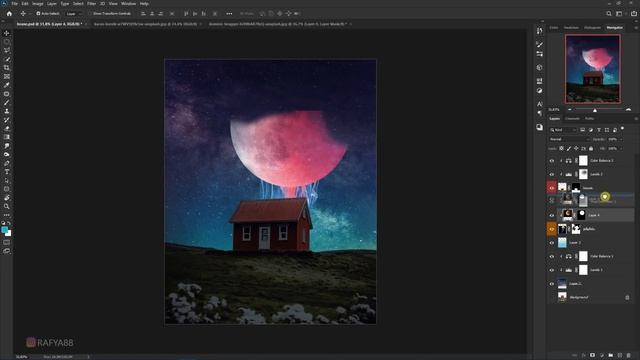Hide the Levels 2 layer
Viewport: 640px width, 360px height.
point(551,174)
